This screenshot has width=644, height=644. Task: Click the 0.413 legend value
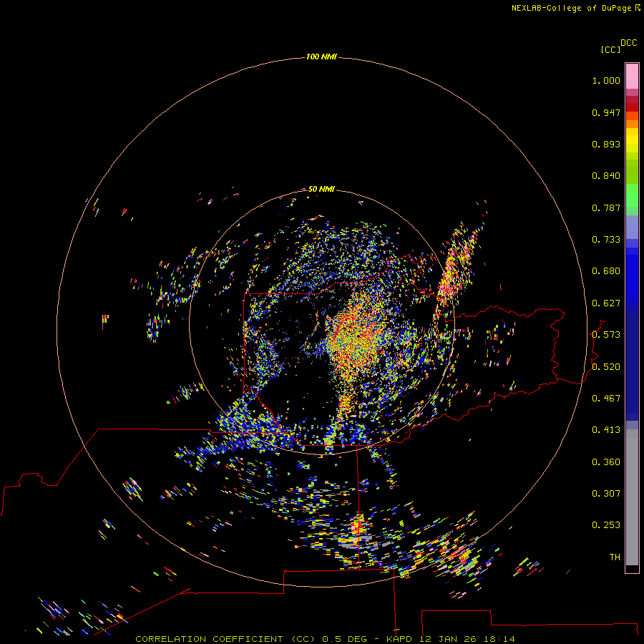606,430
